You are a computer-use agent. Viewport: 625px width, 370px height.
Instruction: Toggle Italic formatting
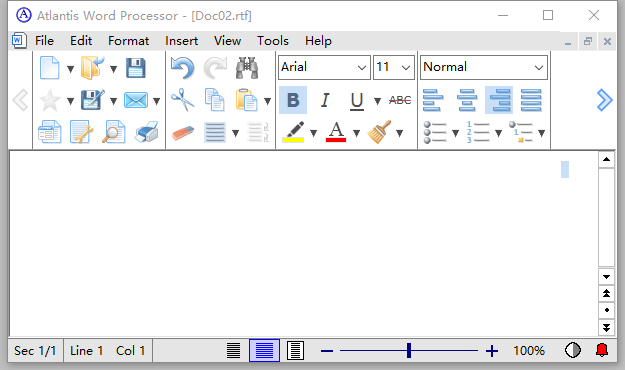325,100
